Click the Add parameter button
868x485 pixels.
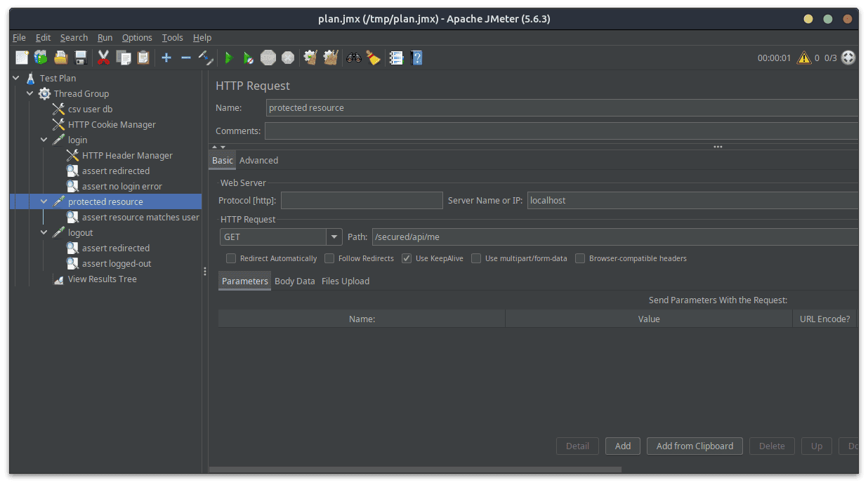click(x=623, y=446)
